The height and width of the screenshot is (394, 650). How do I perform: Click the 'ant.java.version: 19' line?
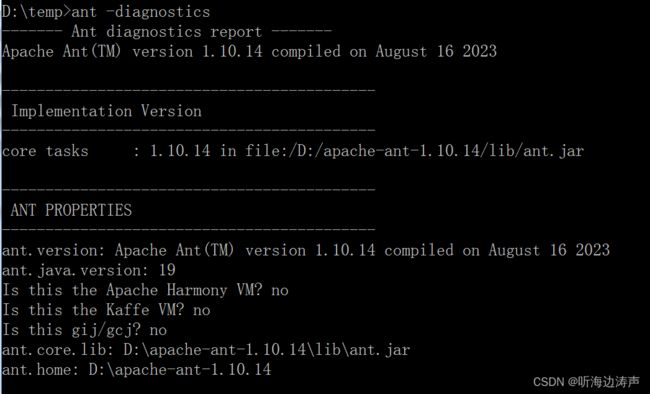point(89,270)
